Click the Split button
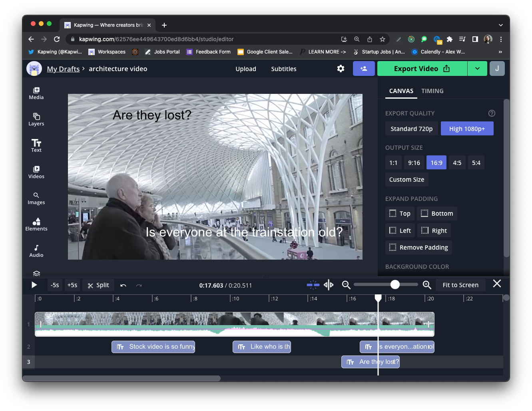This screenshot has width=532, height=411. coord(98,285)
